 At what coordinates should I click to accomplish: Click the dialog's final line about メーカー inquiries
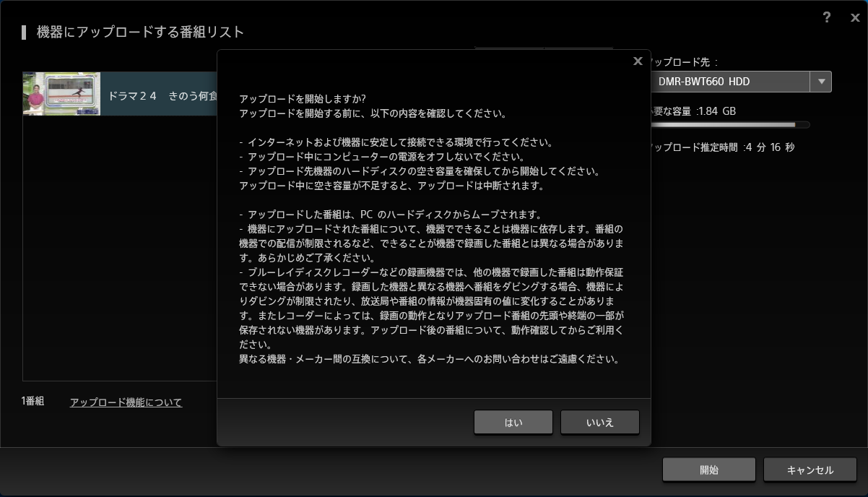429,359
